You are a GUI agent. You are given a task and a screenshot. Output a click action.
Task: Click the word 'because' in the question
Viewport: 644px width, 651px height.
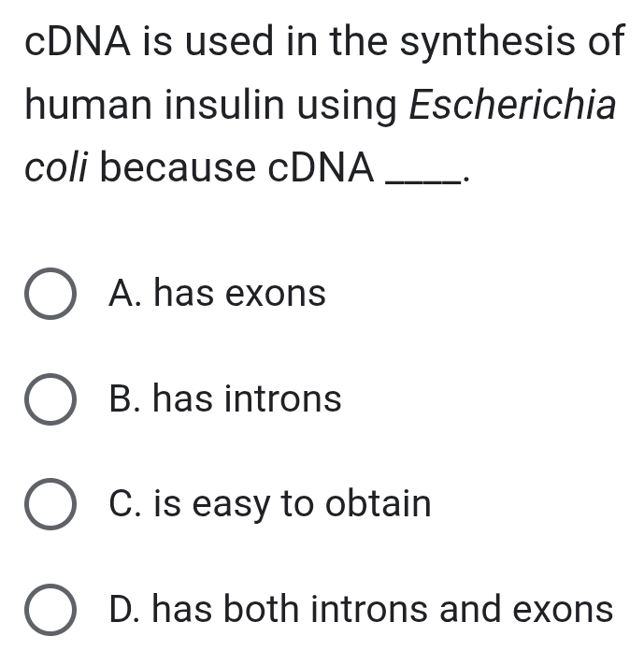coord(178,166)
